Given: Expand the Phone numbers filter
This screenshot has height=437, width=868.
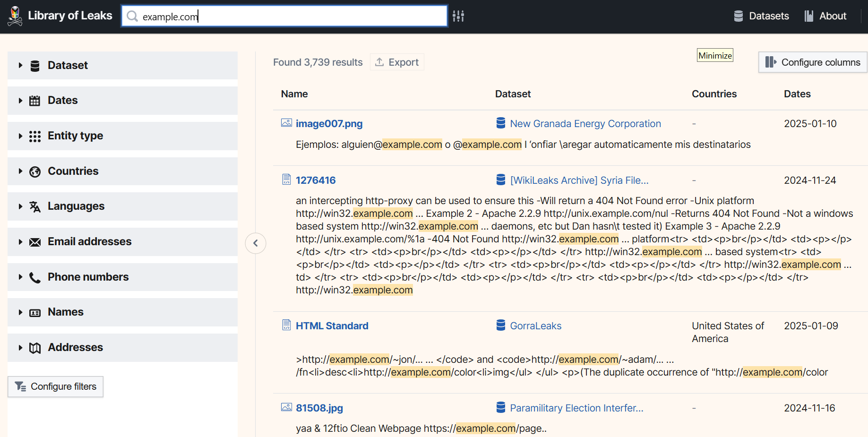Looking at the screenshot, I should [122, 277].
